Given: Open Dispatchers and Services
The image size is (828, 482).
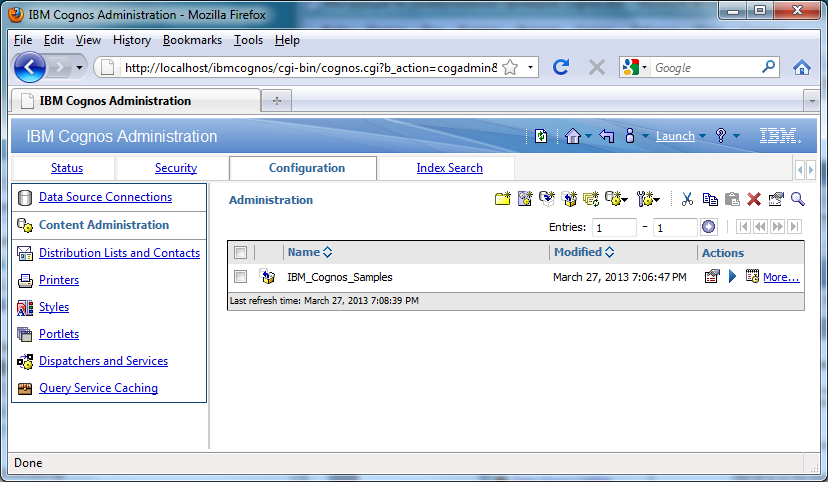Looking at the screenshot, I should pos(104,361).
